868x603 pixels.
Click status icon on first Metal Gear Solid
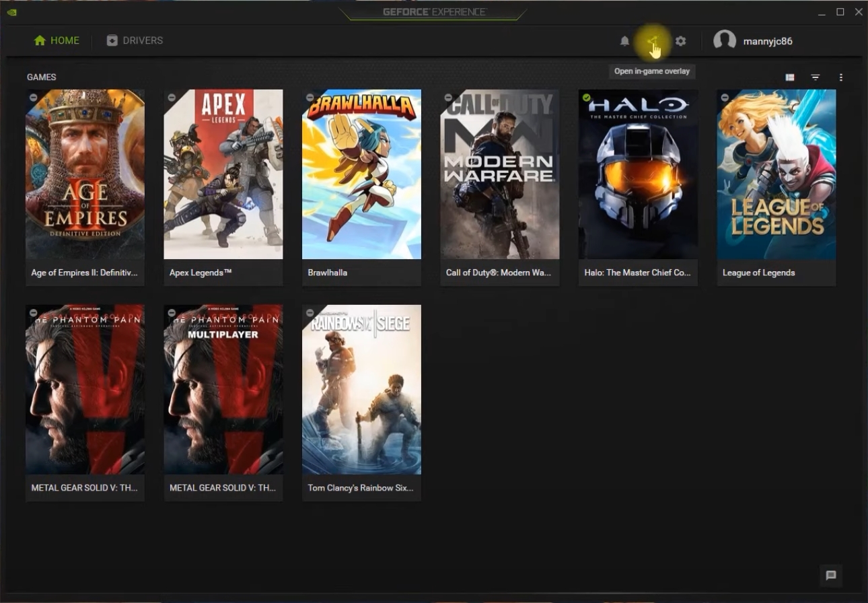(x=34, y=313)
